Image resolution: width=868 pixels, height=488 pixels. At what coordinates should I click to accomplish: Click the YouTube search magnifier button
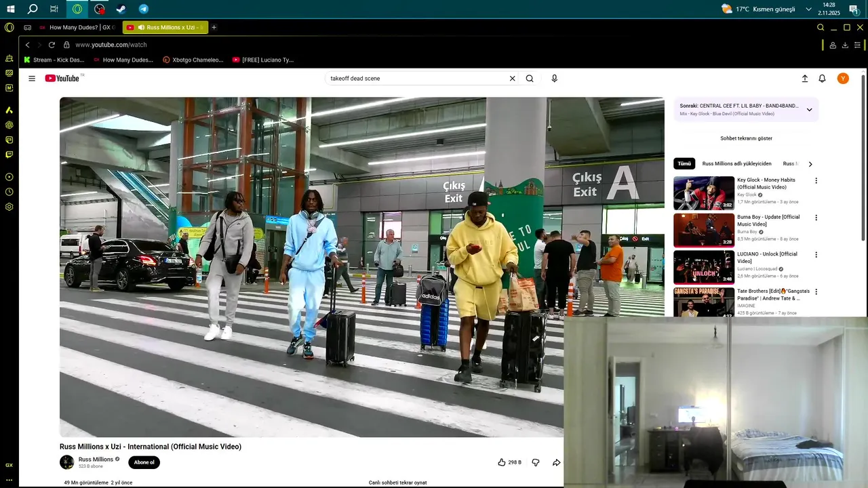[530, 79]
